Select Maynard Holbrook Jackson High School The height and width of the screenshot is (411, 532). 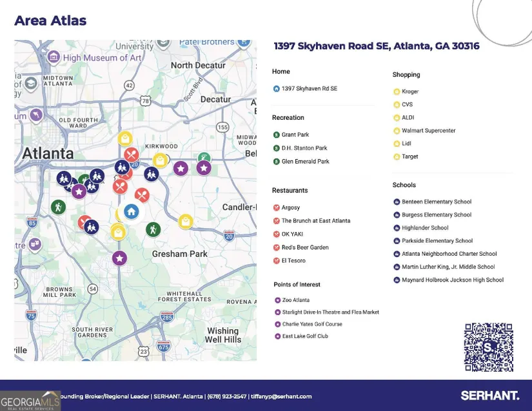coord(449,280)
